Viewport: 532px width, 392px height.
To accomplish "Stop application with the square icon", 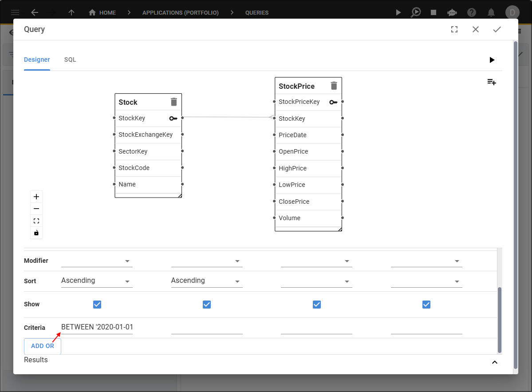I will pos(433,12).
